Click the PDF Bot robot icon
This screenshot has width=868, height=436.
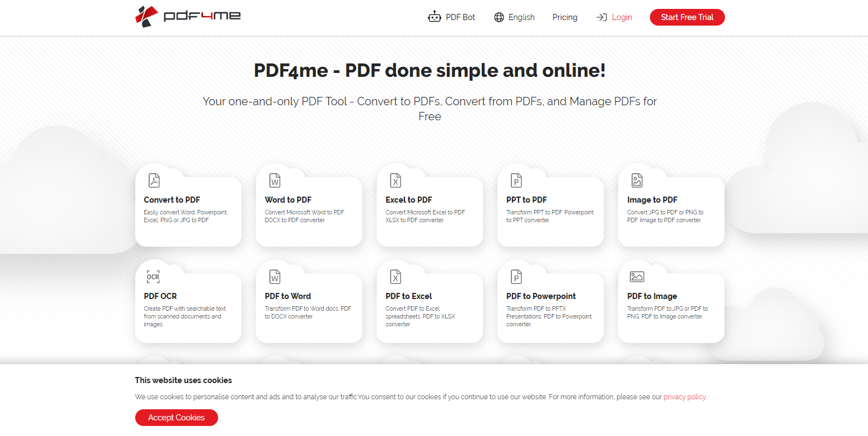coord(434,17)
